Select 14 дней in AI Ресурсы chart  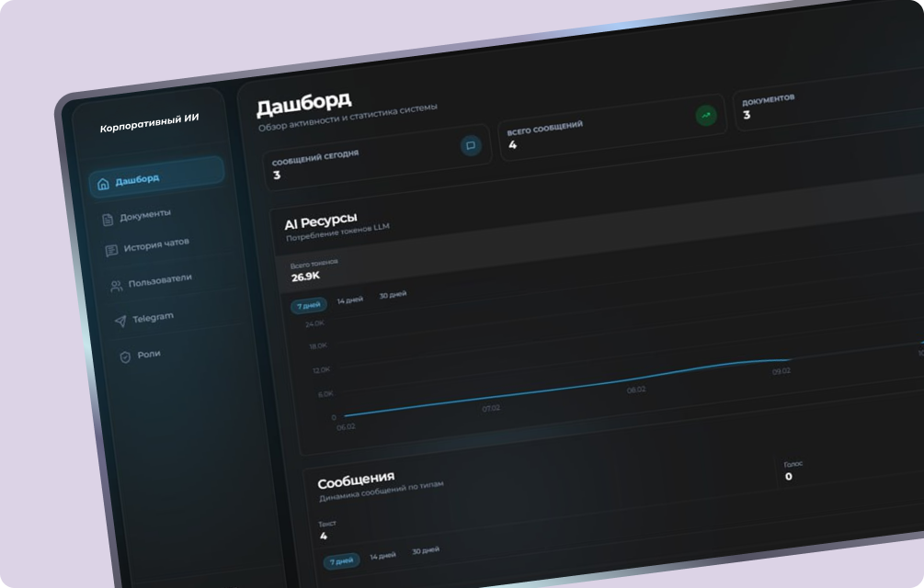click(x=350, y=300)
